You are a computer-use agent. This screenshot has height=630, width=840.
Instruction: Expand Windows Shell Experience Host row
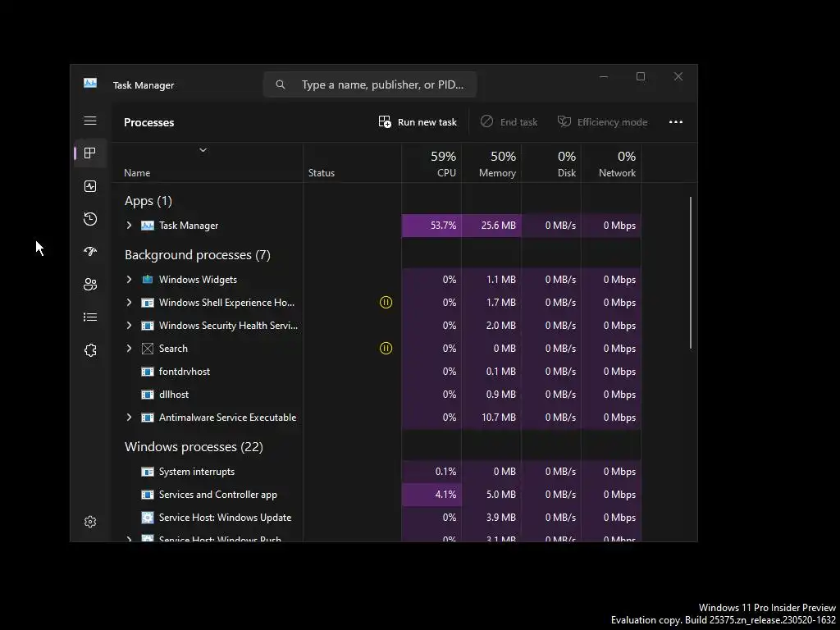[x=129, y=302]
